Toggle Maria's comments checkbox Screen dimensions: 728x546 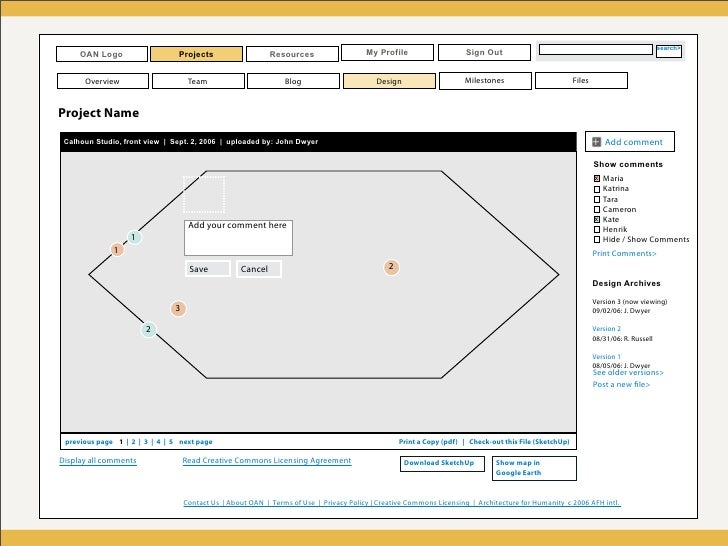tap(597, 179)
